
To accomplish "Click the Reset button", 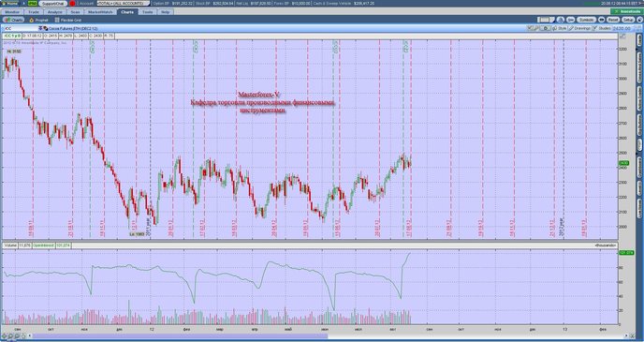I will click(x=613, y=20).
